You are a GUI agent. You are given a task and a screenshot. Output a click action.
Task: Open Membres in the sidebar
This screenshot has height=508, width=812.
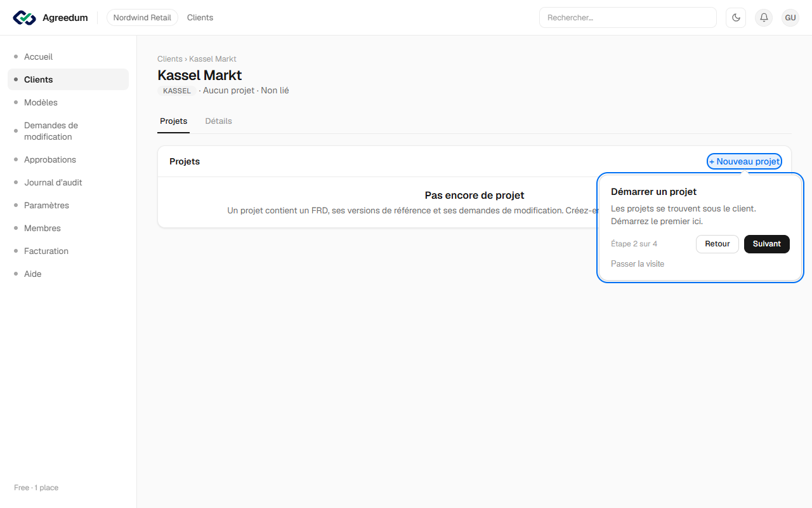pyautogui.click(x=68, y=228)
